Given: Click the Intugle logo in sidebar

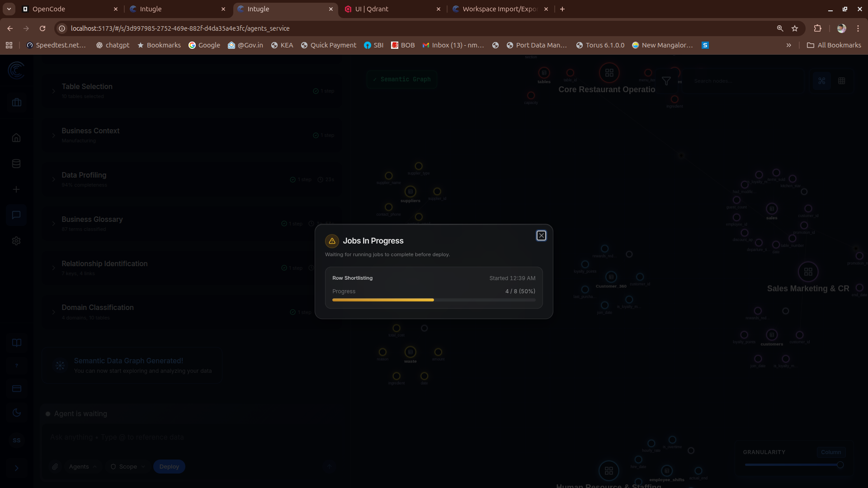Looking at the screenshot, I should point(16,70).
